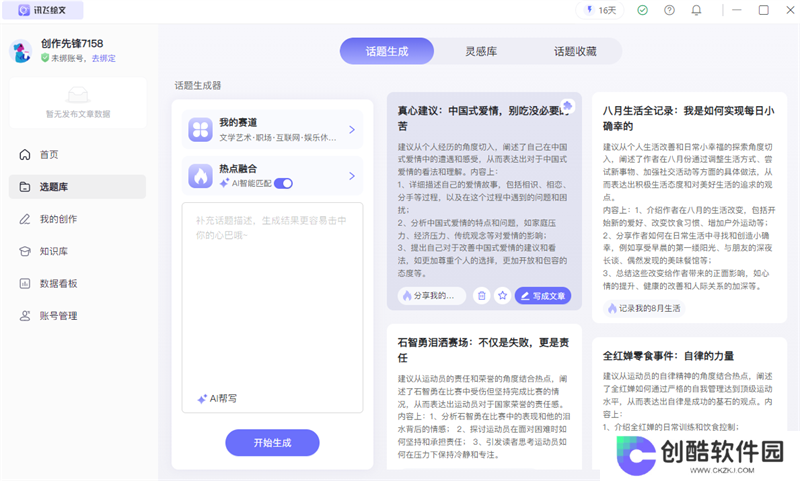
Task: Open the notifications bell icon
Action: [696, 10]
